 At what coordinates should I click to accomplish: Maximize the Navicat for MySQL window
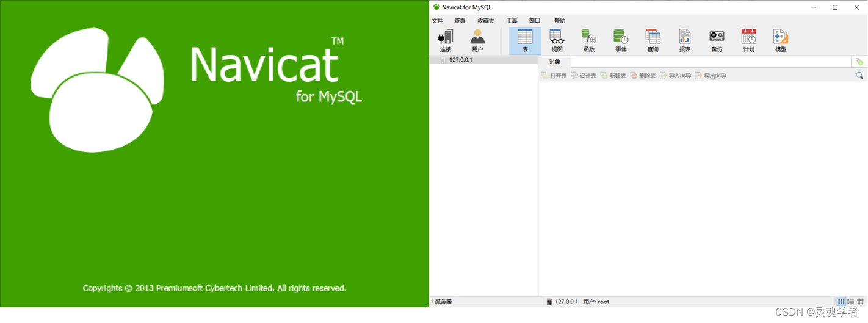[835, 7]
